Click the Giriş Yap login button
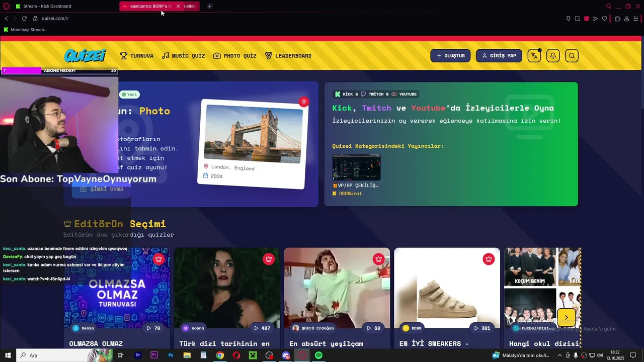The height and width of the screenshot is (362, 644). (499, 56)
